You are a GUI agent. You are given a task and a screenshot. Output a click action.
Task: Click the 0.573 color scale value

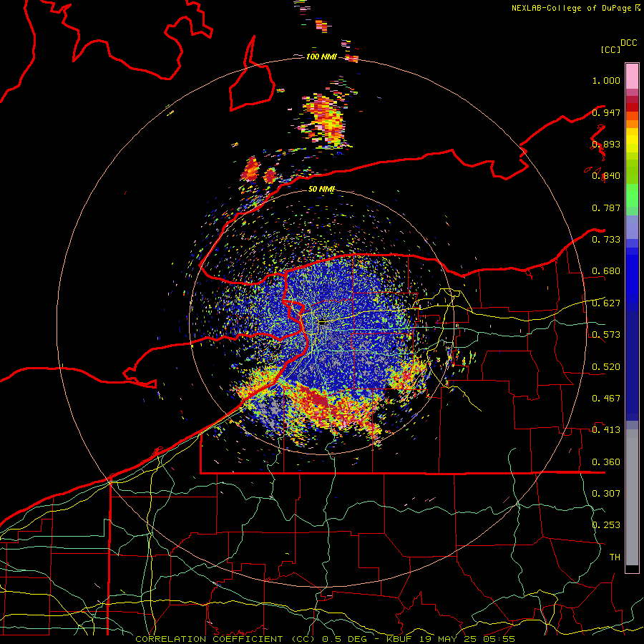(606, 335)
